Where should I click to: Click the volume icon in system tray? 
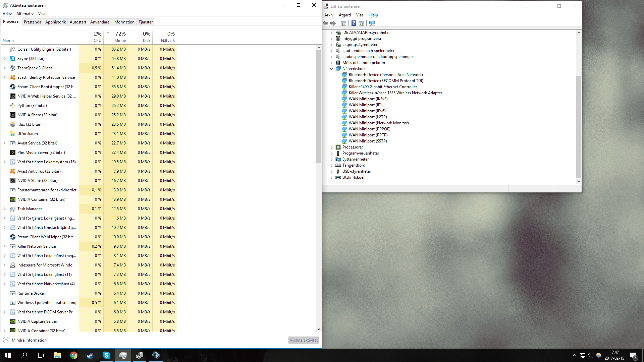point(590,355)
